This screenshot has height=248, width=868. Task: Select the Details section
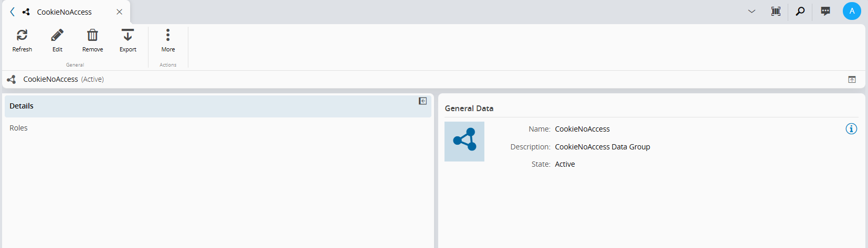tap(218, 106)
